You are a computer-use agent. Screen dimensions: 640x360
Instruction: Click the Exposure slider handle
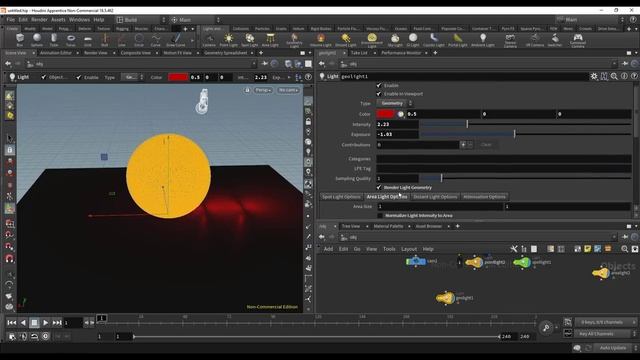(x=514, y=133)
